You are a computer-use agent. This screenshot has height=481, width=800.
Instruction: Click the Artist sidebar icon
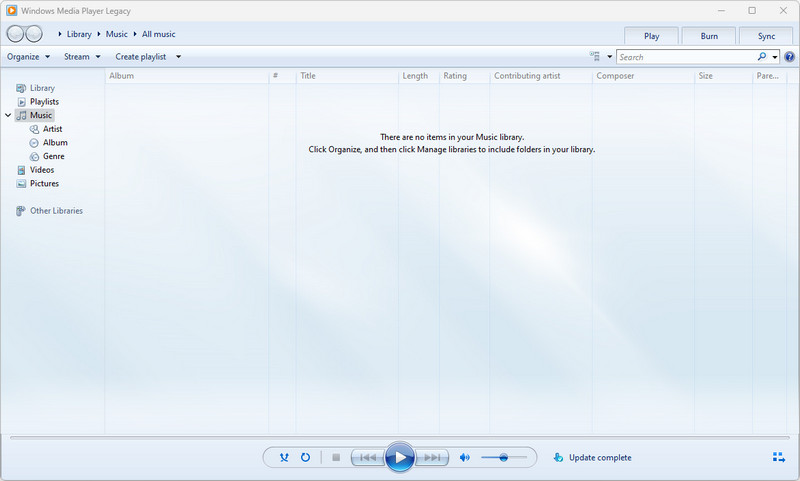click(x=34, y=130)
